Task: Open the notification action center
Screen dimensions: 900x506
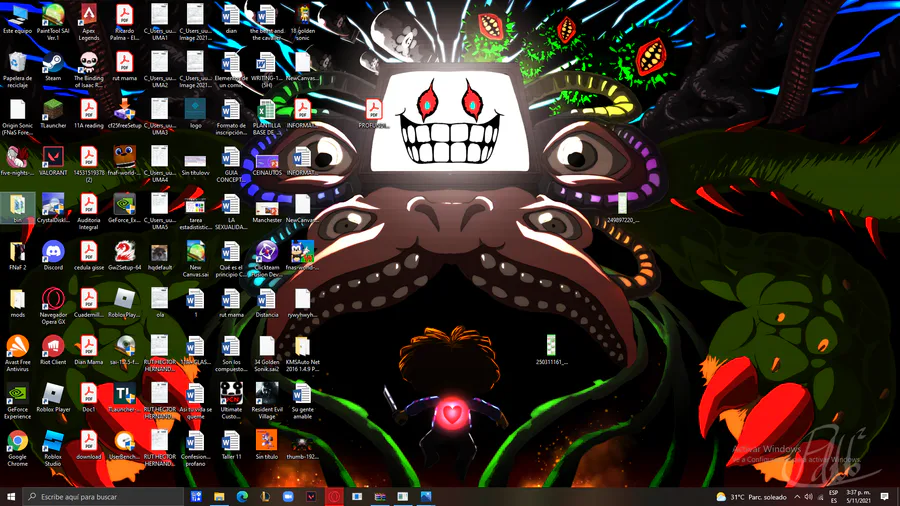Action: (885, 497)
